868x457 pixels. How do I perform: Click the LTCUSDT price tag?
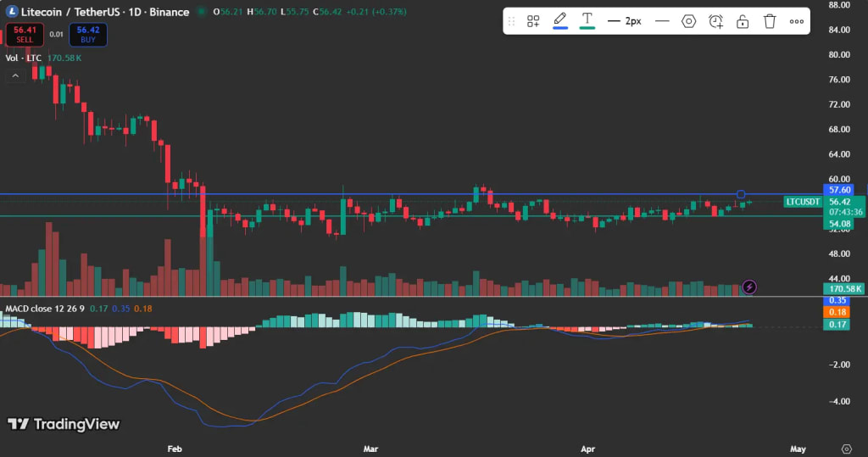tap(803, 202)
